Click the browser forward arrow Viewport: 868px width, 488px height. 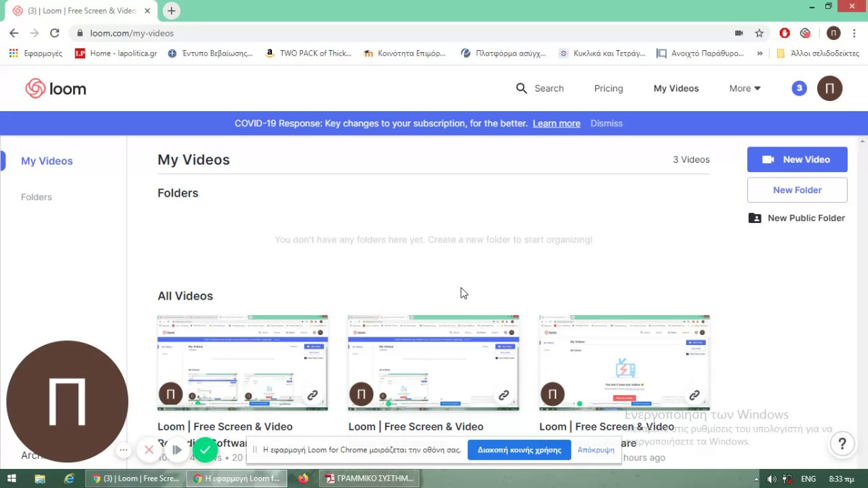pos(34,33)
